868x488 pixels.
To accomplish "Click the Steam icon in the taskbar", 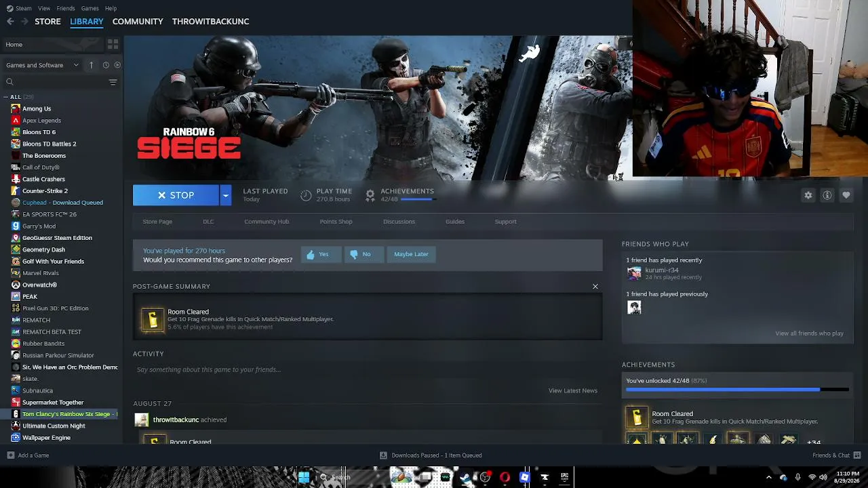I will (x=465, y=477).
